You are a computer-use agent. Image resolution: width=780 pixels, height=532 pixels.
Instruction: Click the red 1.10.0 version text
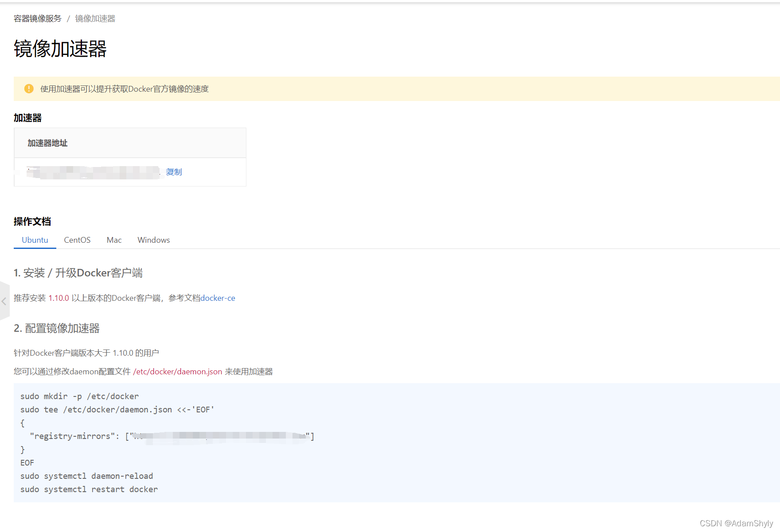[x=59, y=298]
